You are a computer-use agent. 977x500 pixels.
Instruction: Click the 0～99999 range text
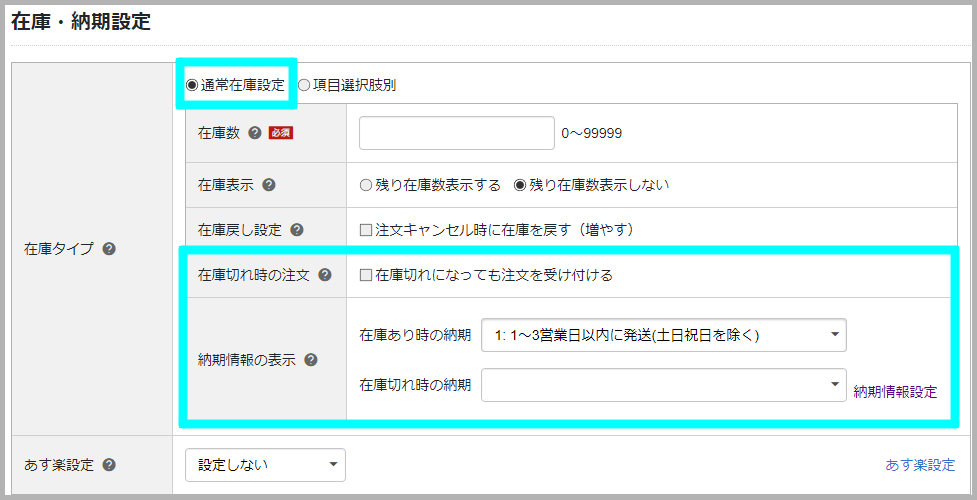coord(591,133)
